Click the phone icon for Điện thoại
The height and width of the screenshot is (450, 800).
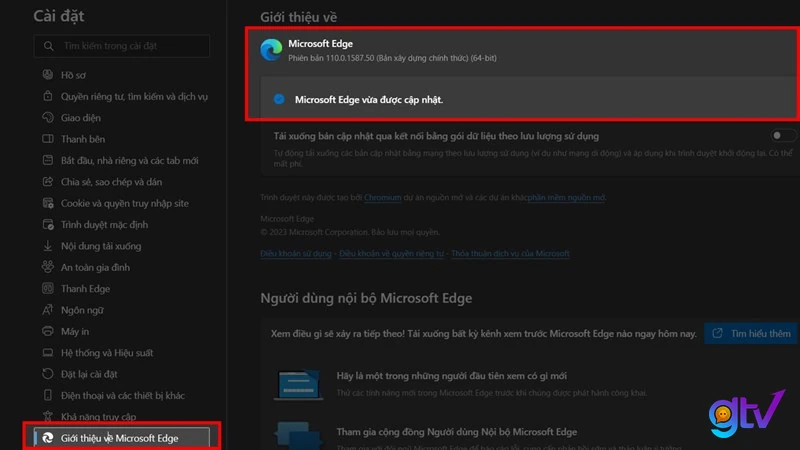pos(47,395)
